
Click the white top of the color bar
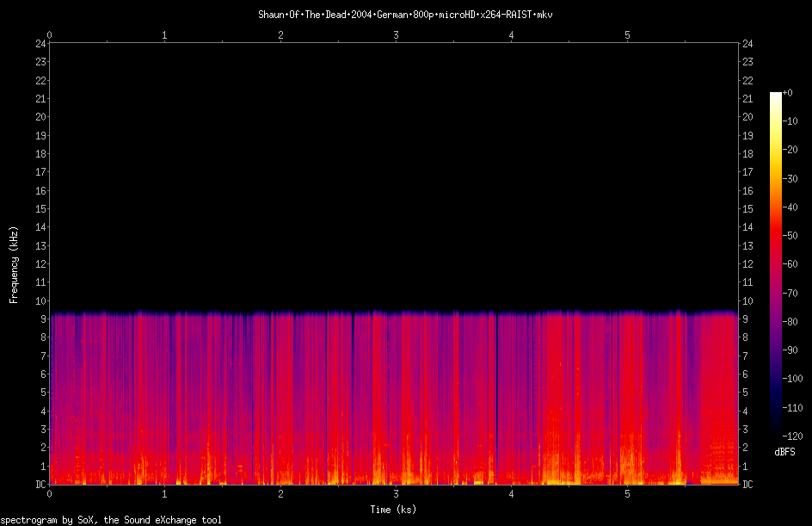point(775,97)
